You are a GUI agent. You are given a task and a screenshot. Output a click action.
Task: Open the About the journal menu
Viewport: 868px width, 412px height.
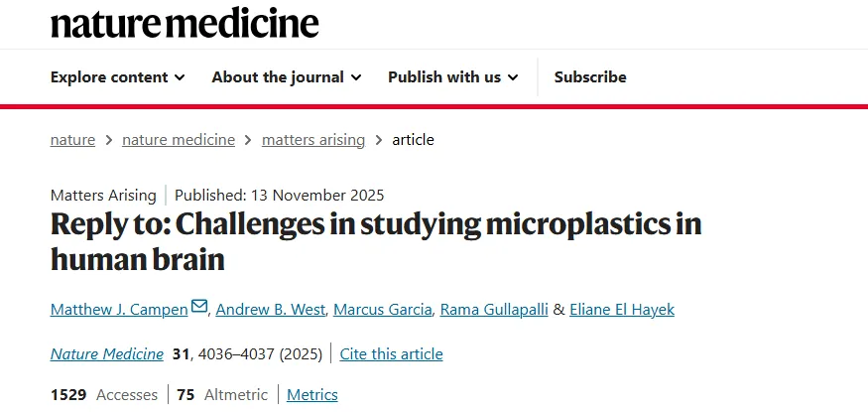286,76
